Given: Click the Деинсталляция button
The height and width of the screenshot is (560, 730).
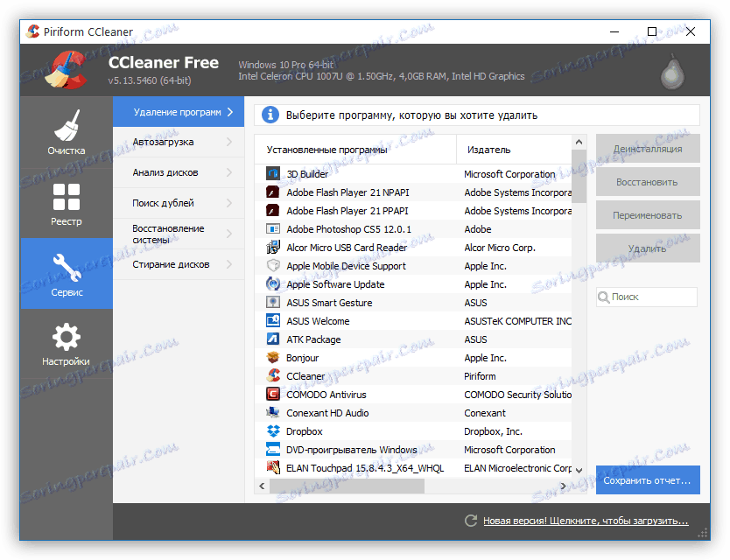Looking at the screenshot, I should coord(648,149).
